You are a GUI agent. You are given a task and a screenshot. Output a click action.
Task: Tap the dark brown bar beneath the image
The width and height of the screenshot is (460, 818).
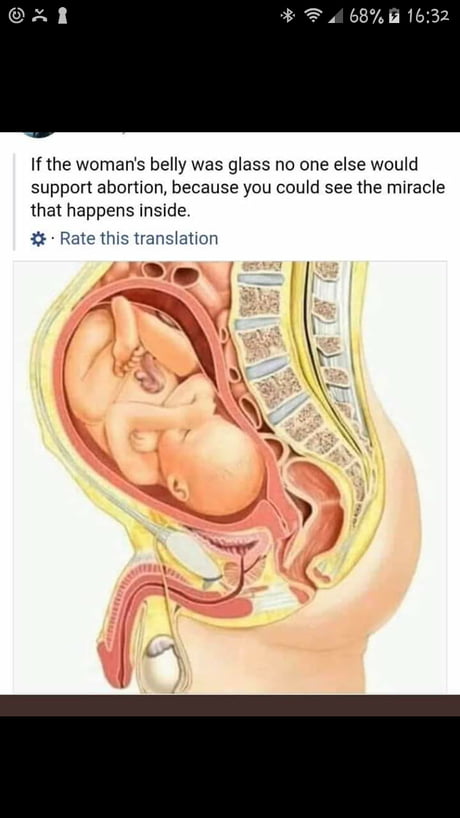[230, 705]
